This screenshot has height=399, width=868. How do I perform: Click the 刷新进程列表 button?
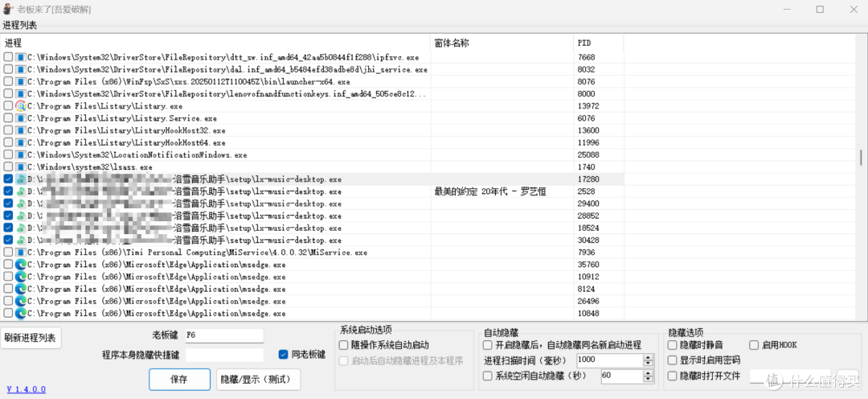[31, 338]
